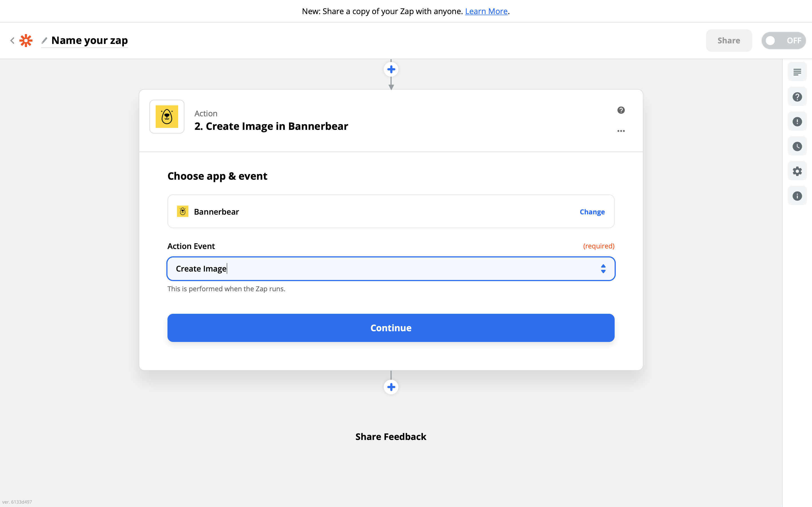Open the settings gear icon in sidebar
This screenshot has height=507, width=812.
[x=797, y=171]
